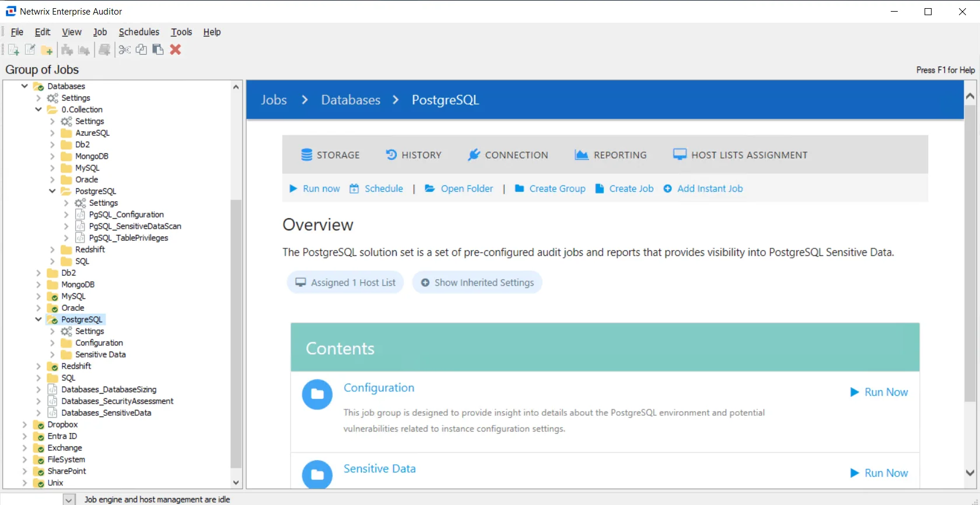980x505 pixels.
Task: Open the Configuration contents link
Action: 379,388
